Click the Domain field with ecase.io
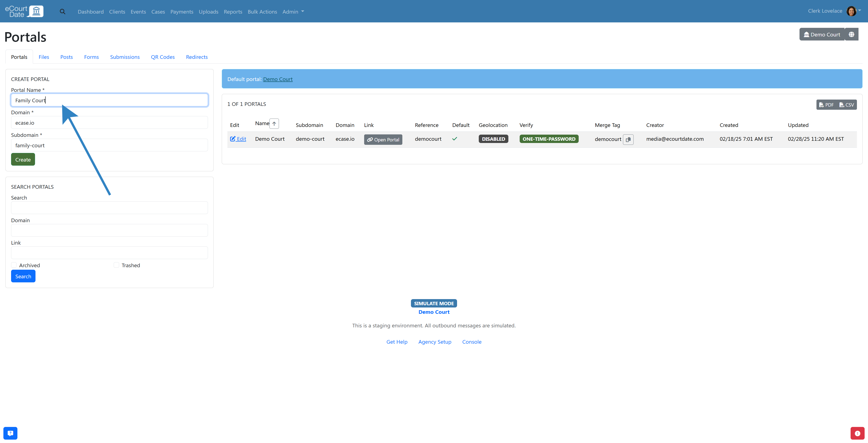 click(109, 123)
